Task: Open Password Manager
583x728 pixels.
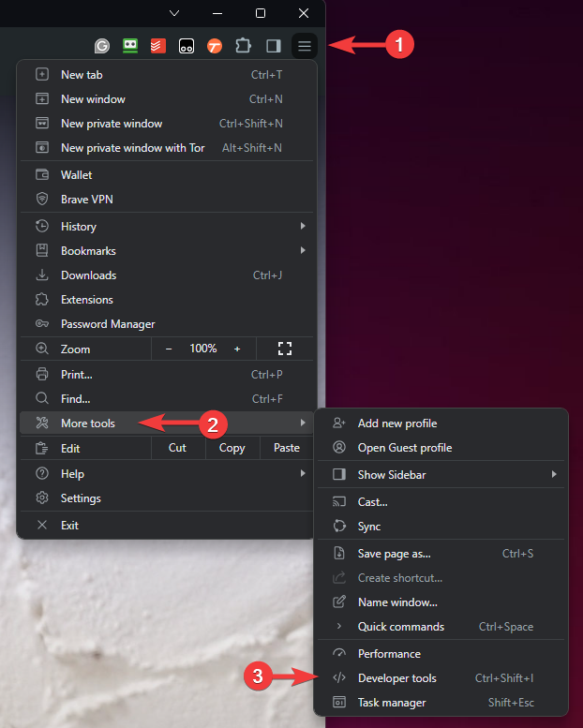Action: pyautogui.click(x=167, y=324)
